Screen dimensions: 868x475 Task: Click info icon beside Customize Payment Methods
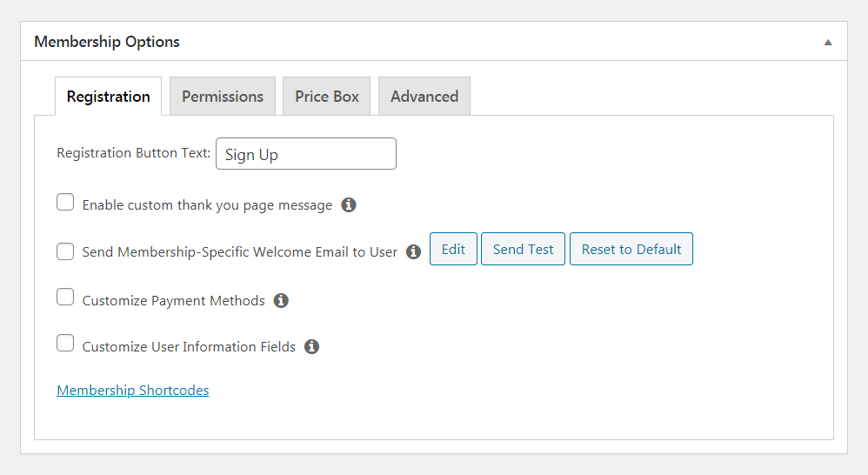coord(281,301)
